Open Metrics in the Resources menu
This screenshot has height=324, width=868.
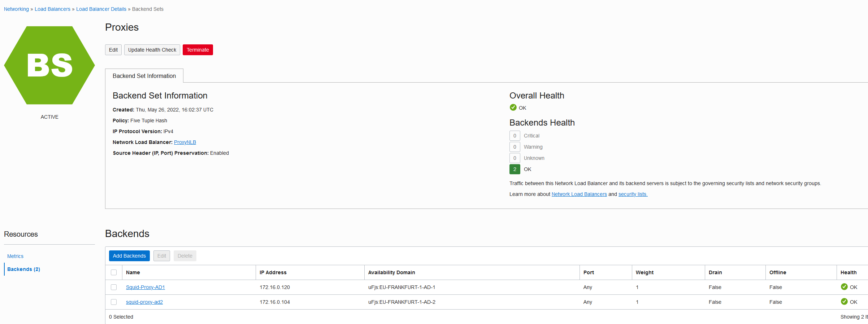click(15, 256)
